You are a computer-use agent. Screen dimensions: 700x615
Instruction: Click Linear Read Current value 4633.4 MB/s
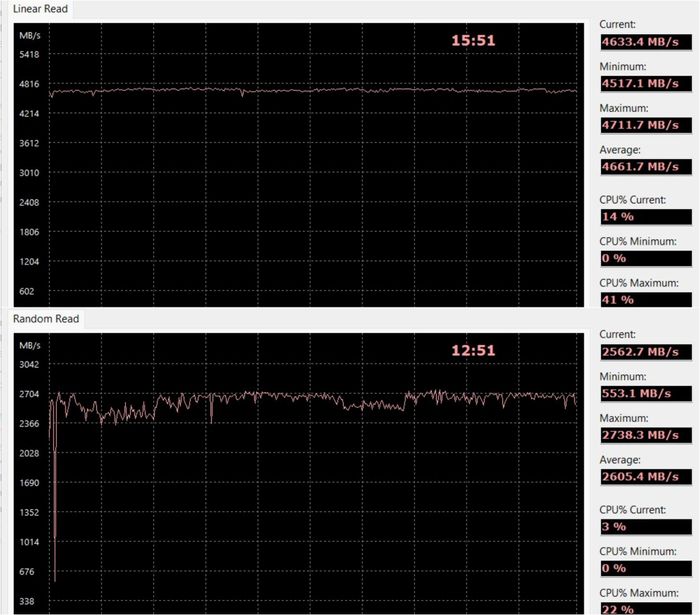pyautogui.click(x=646, y=42)
